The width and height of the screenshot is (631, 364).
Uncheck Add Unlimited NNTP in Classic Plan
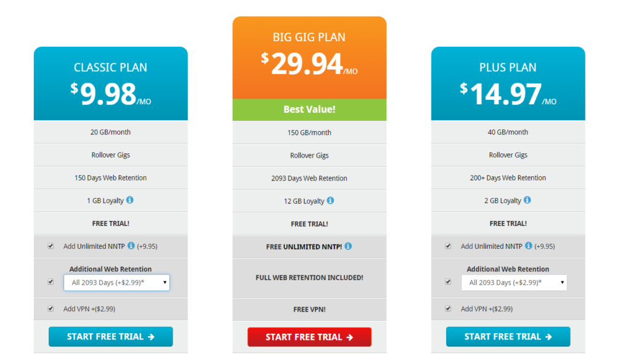[51, 246]
